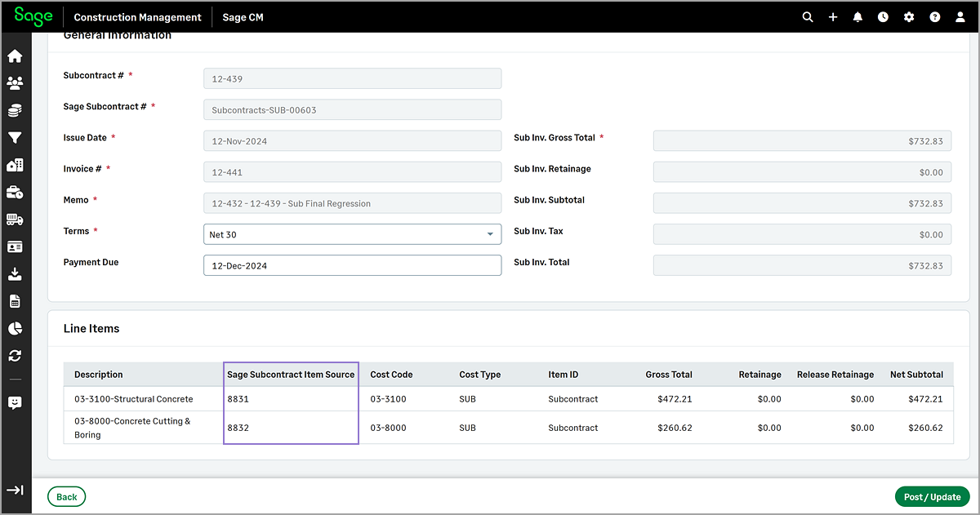Click the Description column header

(x=99, y=375)
